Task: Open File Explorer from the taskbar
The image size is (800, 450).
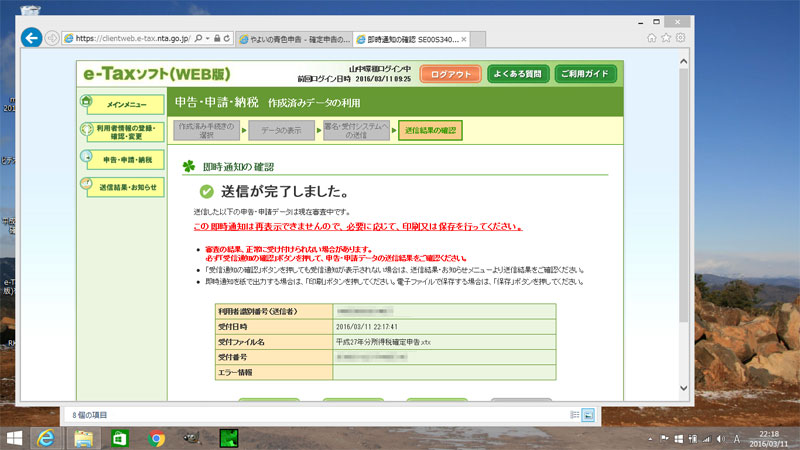Action: (82, 437)
